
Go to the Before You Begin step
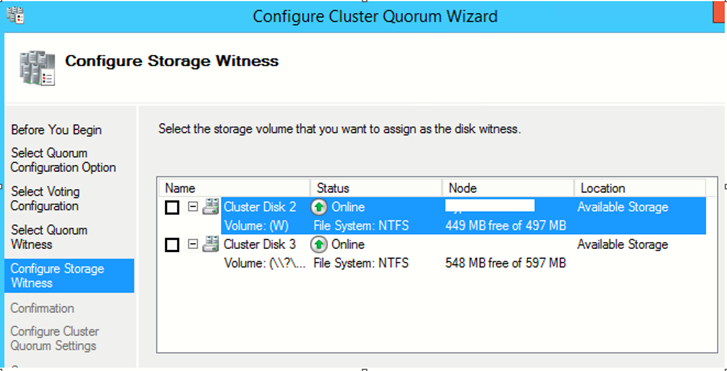56,130
